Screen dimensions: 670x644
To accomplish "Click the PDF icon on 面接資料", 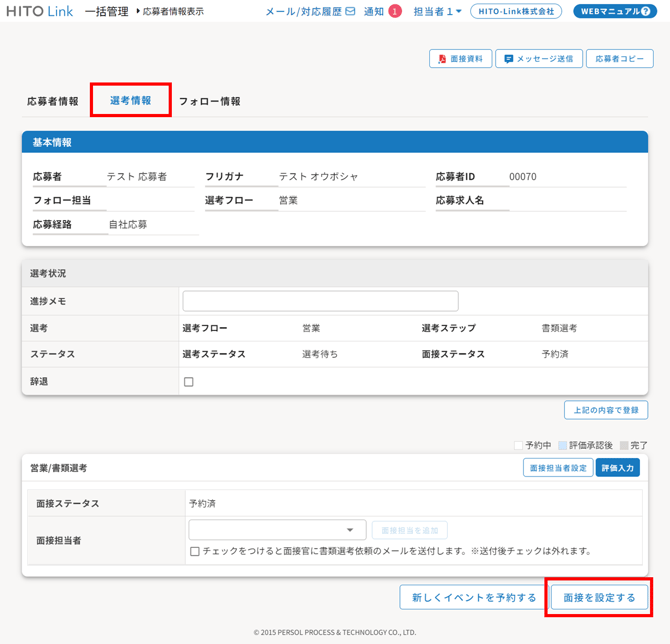I will tap(443, 59).
